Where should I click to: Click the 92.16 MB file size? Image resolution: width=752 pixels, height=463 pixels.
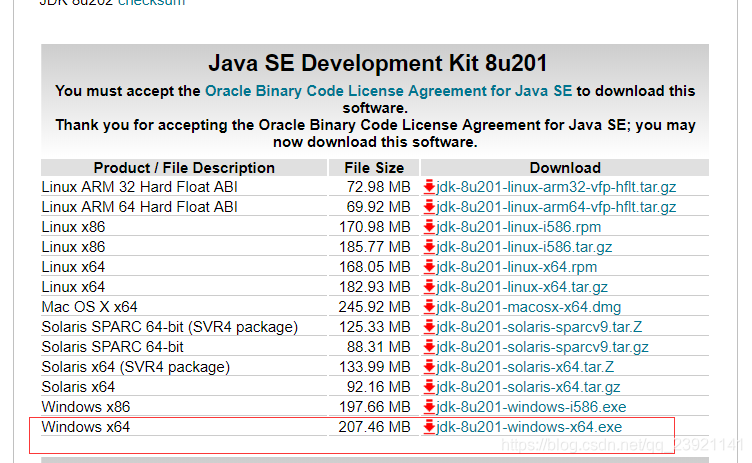click(378, 387)
